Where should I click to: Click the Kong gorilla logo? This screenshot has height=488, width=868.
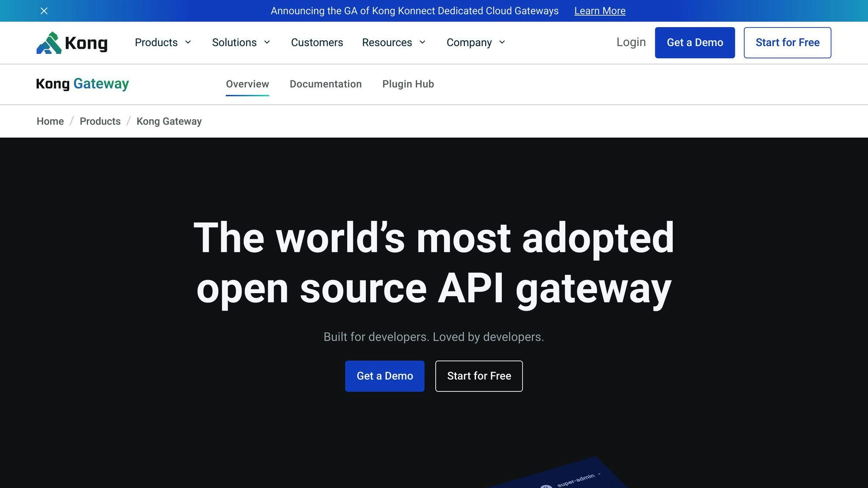[72, 43]
